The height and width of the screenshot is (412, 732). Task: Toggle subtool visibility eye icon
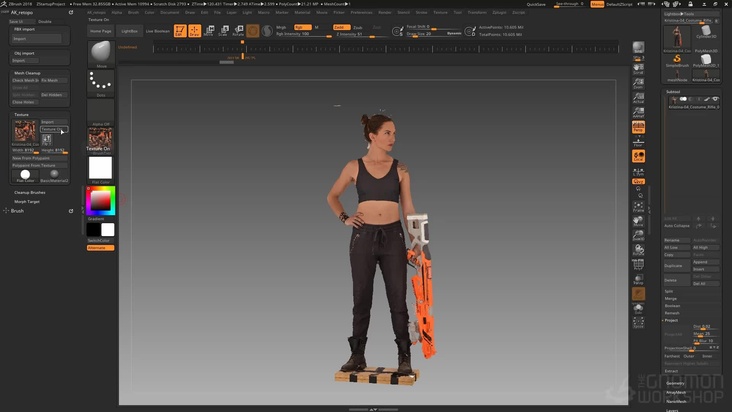(715, 99)
